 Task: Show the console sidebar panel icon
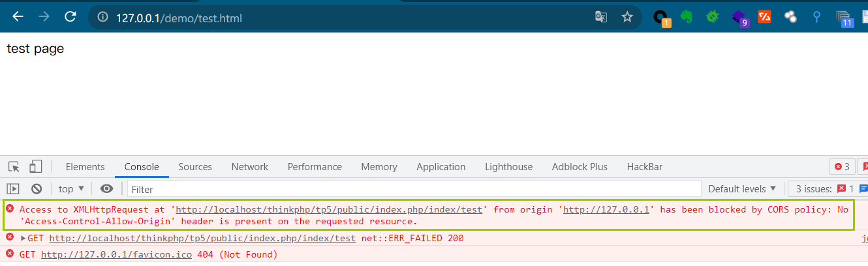pyautogui.click(x=13, y=189)
